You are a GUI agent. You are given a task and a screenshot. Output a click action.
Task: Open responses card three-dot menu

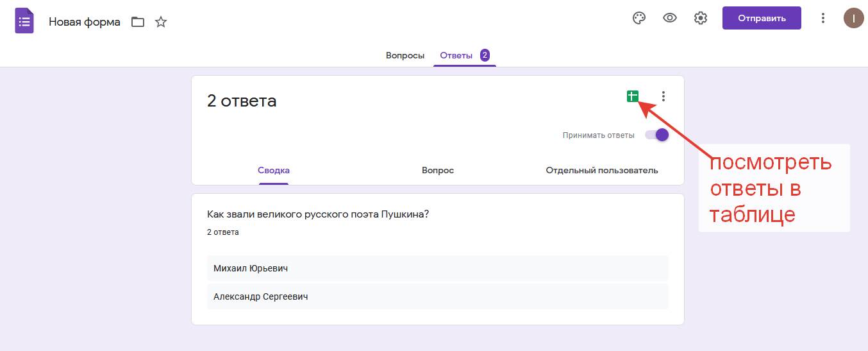coord(664,96)
